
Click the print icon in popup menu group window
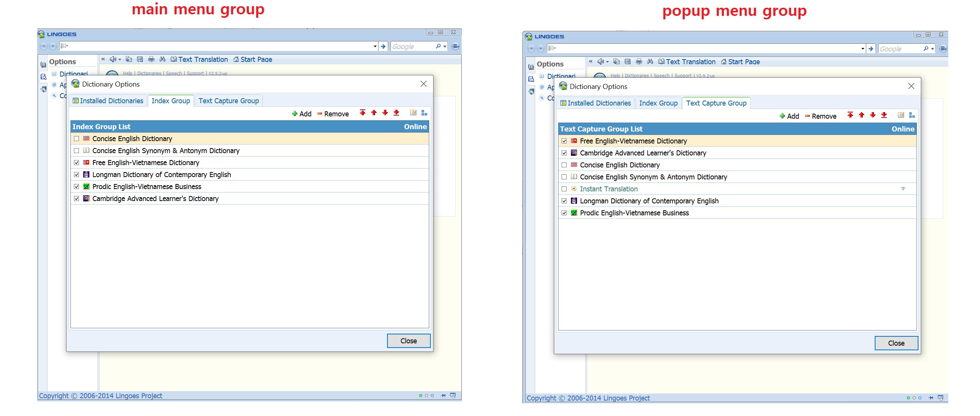pos(639,61)
